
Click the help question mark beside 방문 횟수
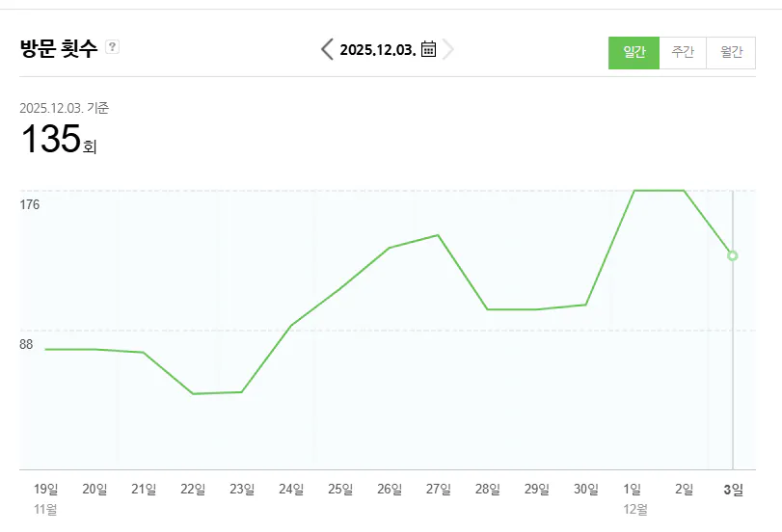tap(112, 46)
